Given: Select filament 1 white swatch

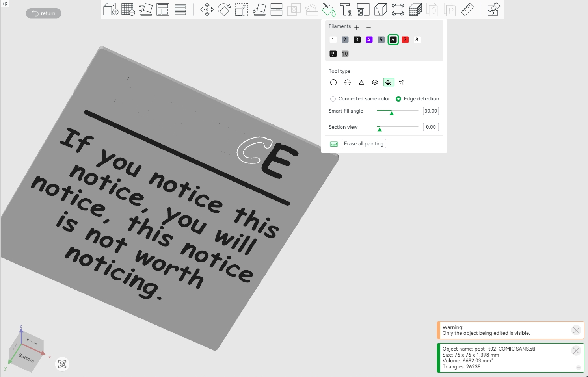Looking at the screenshot, I should [333, 40].
